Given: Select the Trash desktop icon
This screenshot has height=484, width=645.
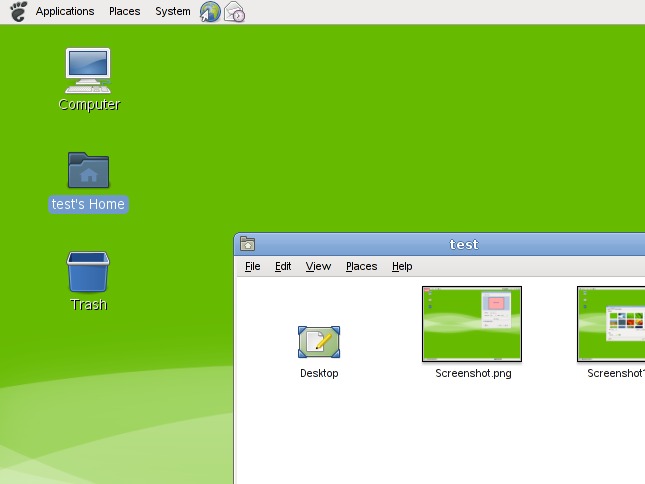Looking at the screenshot, I should click(x=88, y=272).
